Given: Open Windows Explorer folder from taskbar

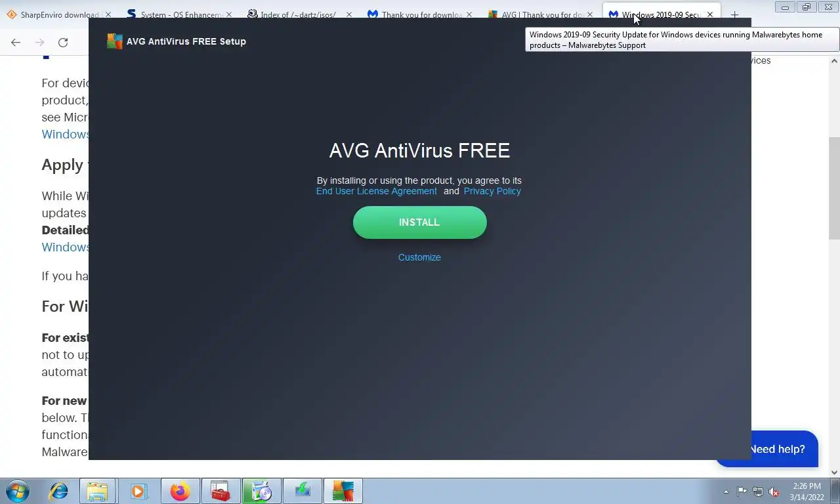Looking at the screenshot, I should (97, 491).
